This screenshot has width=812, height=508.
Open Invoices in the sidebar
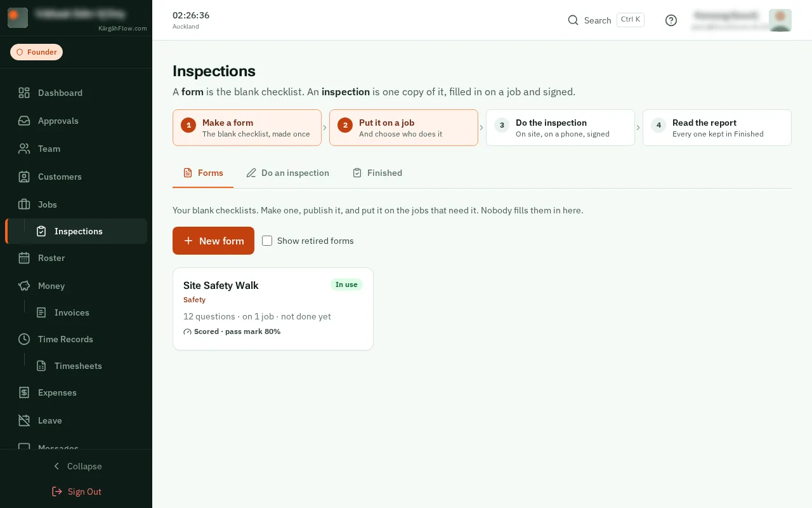pos(72,312)
